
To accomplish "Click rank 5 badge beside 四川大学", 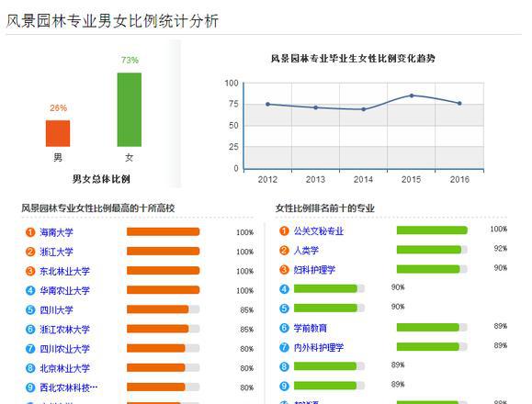I will [x=30, y=309].
